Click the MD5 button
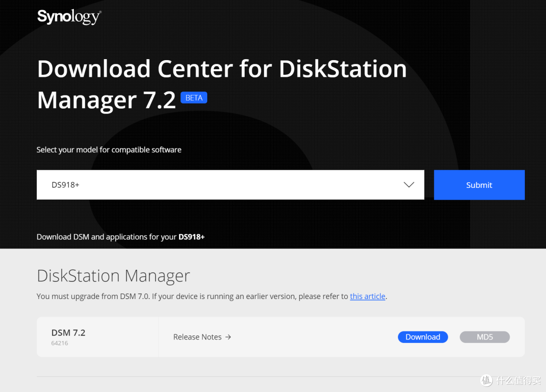The height and width of the screenshot is (392, 546). click(x=485, y=337)
